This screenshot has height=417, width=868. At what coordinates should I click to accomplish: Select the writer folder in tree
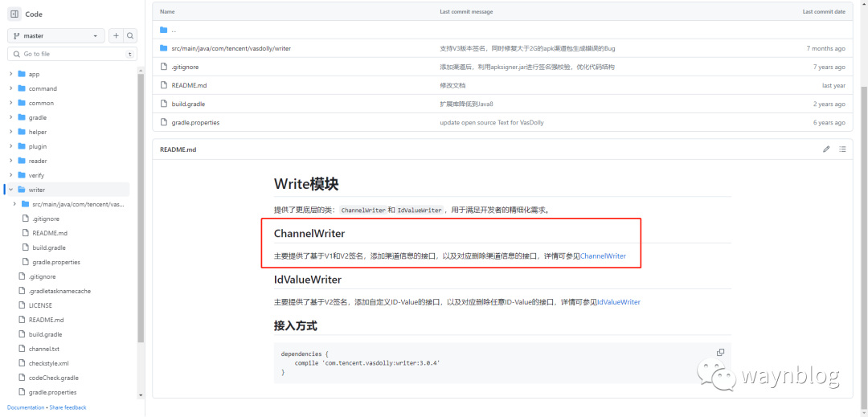(36, 189)
